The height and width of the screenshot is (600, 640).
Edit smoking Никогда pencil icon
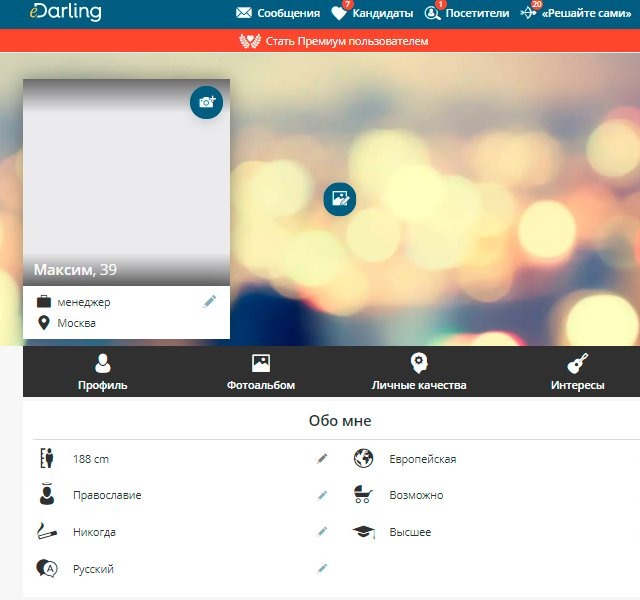pyautogui.click(x=322, y=532)
